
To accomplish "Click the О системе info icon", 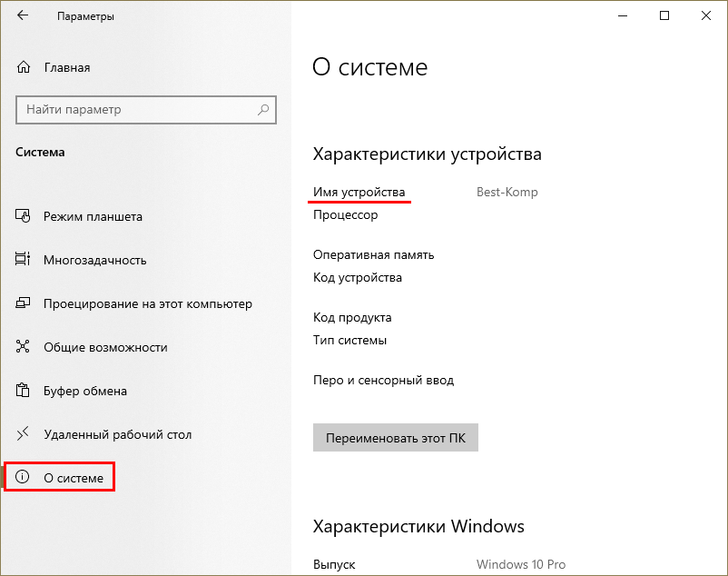I will [25, 478].
